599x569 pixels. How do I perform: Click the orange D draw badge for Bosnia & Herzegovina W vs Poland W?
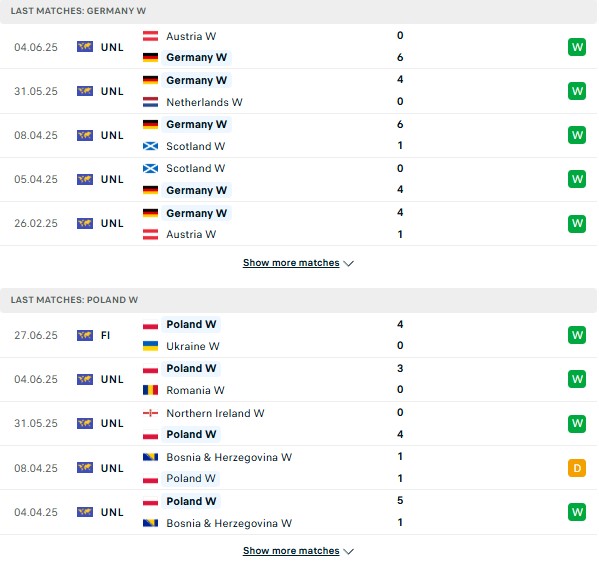tap(576, 468)
